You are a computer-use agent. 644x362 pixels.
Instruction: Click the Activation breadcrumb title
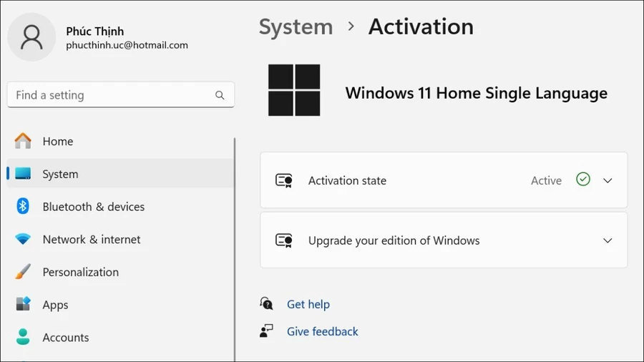click(421, 26)
